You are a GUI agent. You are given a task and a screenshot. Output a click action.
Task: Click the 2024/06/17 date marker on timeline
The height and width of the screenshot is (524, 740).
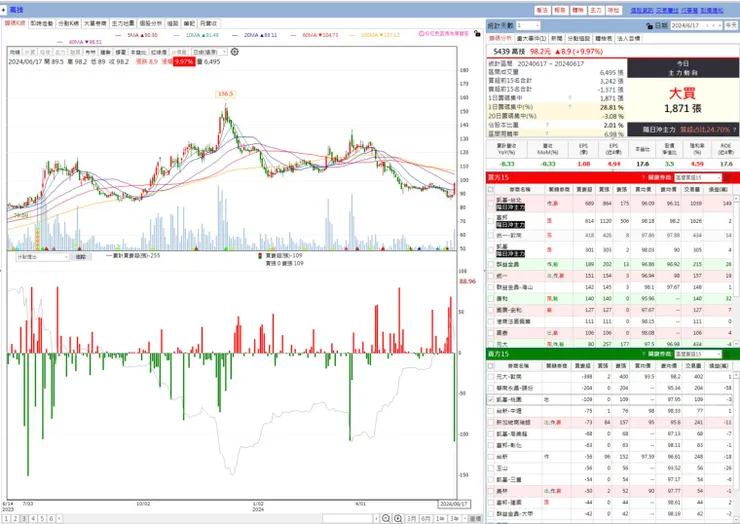[x=453, y=504]
